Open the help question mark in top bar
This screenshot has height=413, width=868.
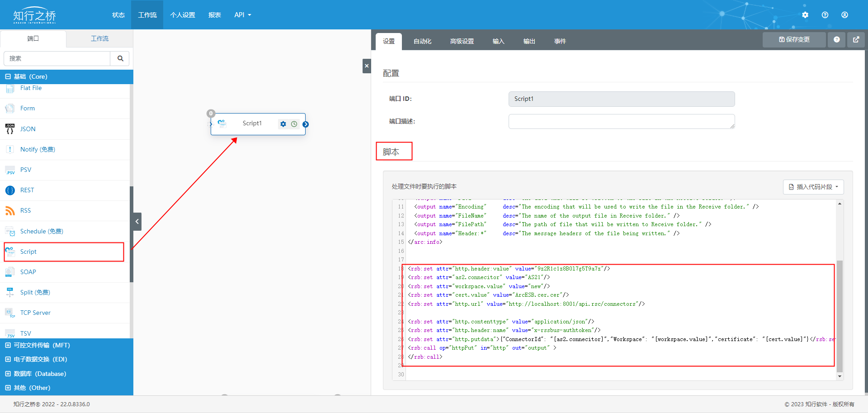click(825, 15)
